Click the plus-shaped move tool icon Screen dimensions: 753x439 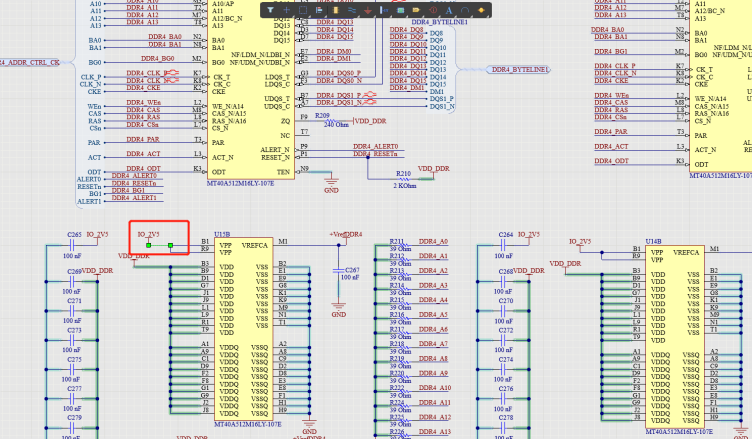pos(287,10)
